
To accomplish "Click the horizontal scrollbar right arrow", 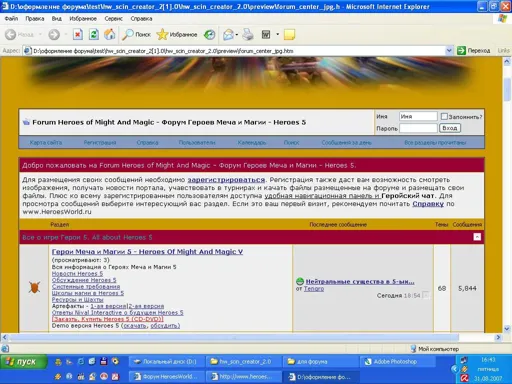I will tap(498, 337).
